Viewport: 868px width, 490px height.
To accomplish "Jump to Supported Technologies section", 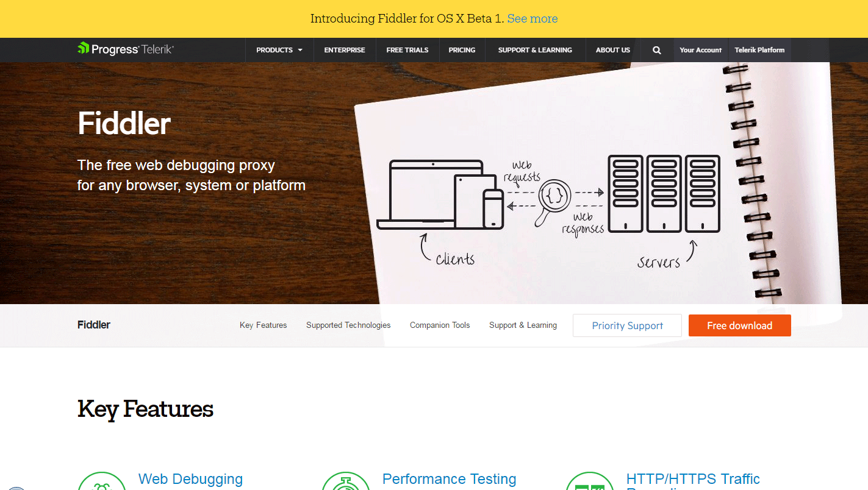I will 348,325.
